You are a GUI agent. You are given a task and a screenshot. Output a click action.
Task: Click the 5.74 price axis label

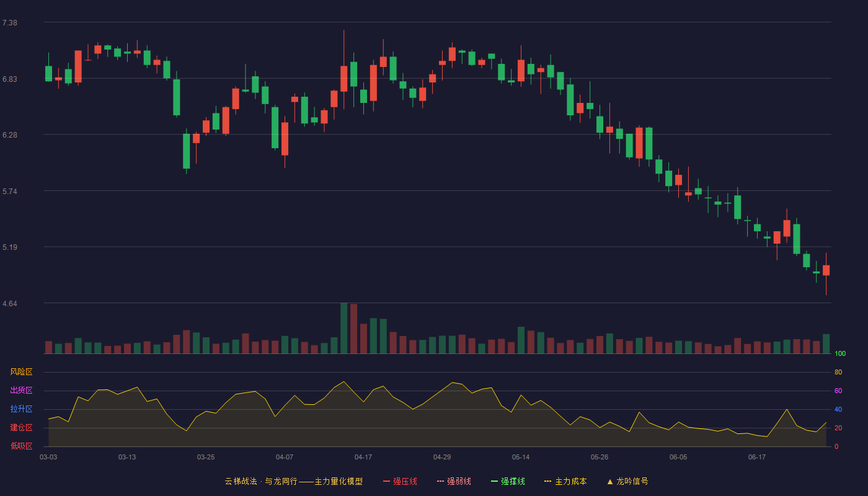(x=10, y=192)
